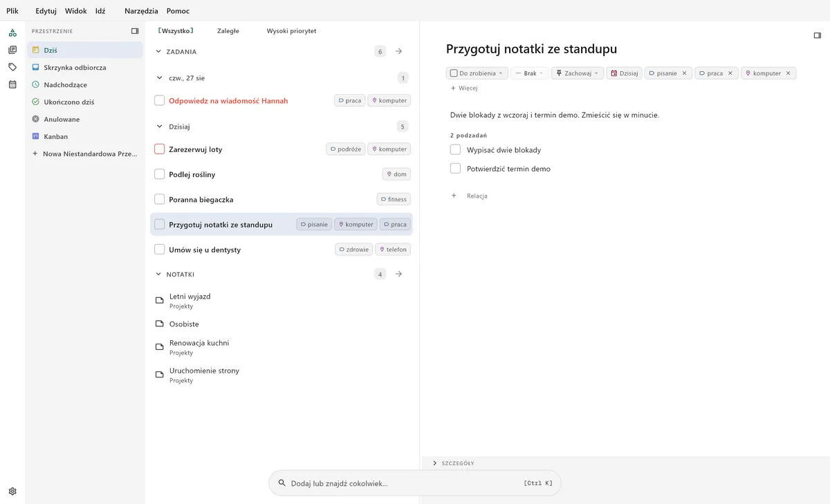Click the Dzisiaj due date button

click(x=624, y=73)
